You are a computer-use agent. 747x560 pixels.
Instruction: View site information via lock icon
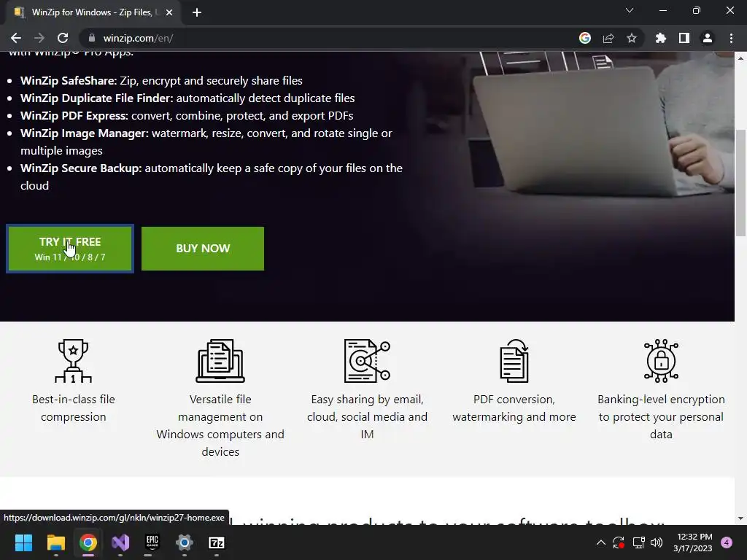pyautogui.click(x=91, y=38)
